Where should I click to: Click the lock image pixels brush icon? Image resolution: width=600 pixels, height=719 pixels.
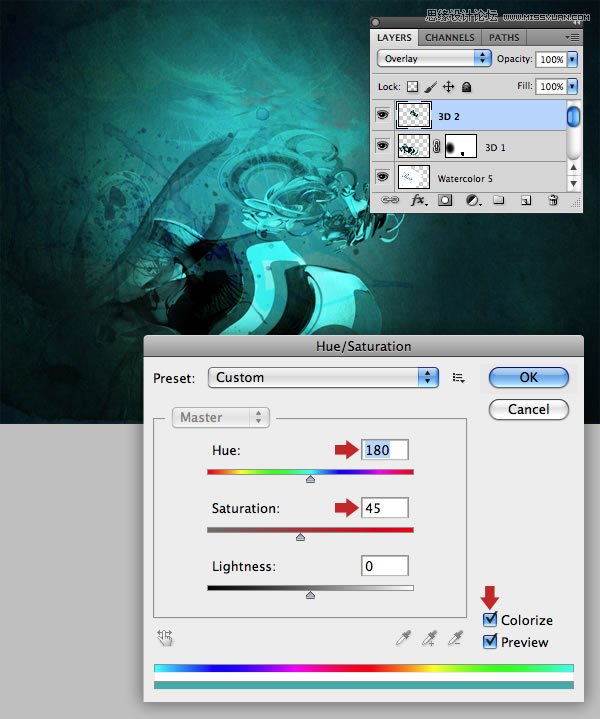click(430, 88)
